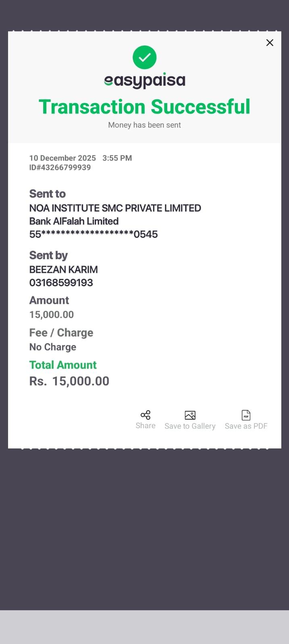
Task: Close the receipt with the X icon
Action: [270, 43]
